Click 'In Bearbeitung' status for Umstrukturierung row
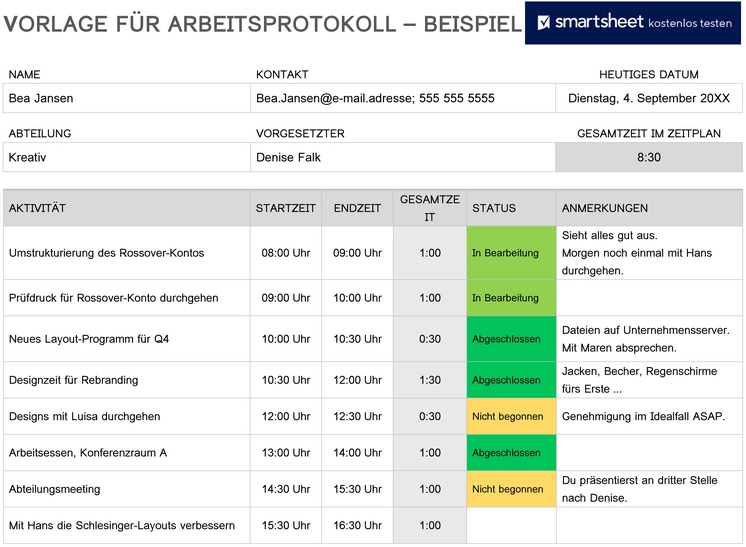 511,253
